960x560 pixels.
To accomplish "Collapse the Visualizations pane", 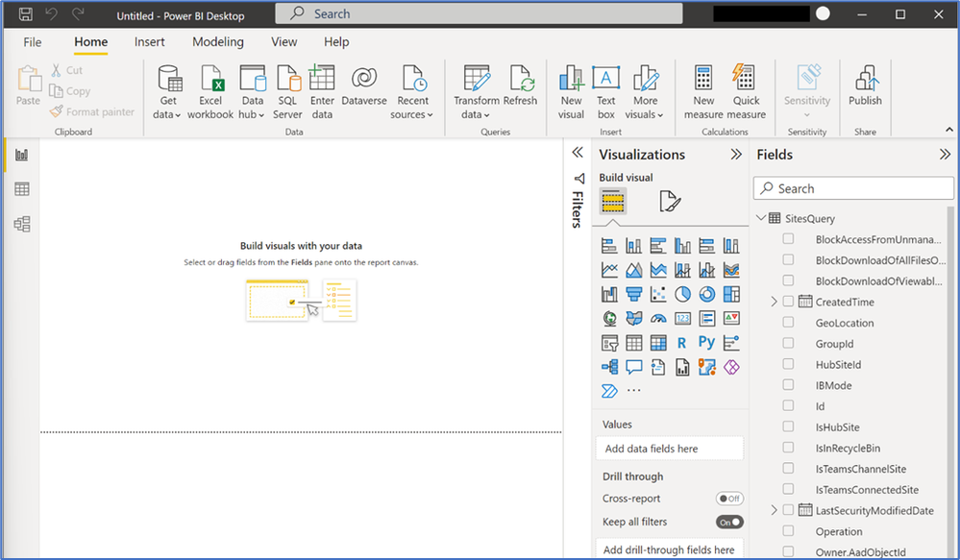I will pyautogui.click(x=736, y=155).
